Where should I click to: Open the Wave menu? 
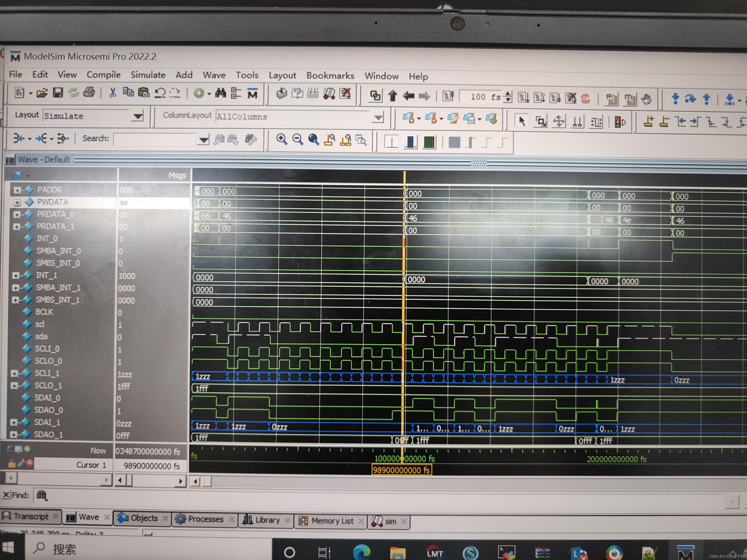214,75
